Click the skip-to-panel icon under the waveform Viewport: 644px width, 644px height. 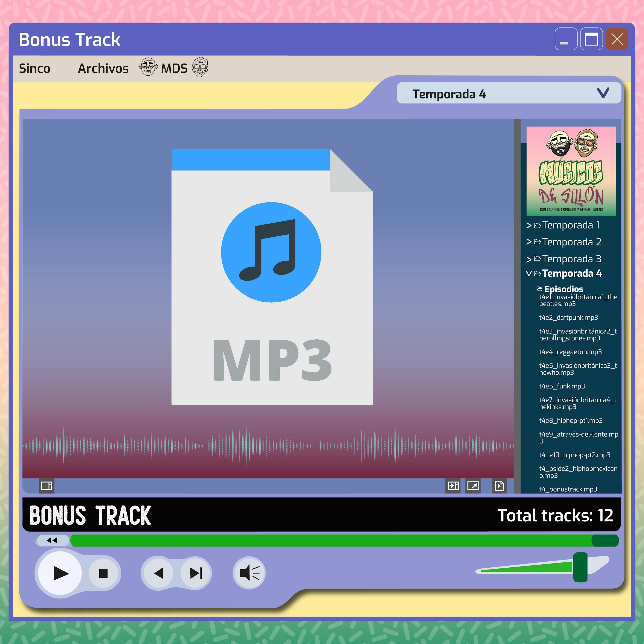pyautogui.click(x=453, y=486)
